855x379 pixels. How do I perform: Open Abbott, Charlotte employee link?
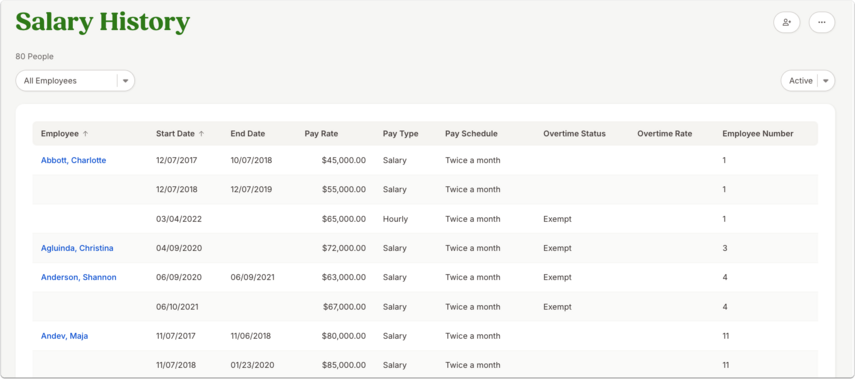[74, 160]
